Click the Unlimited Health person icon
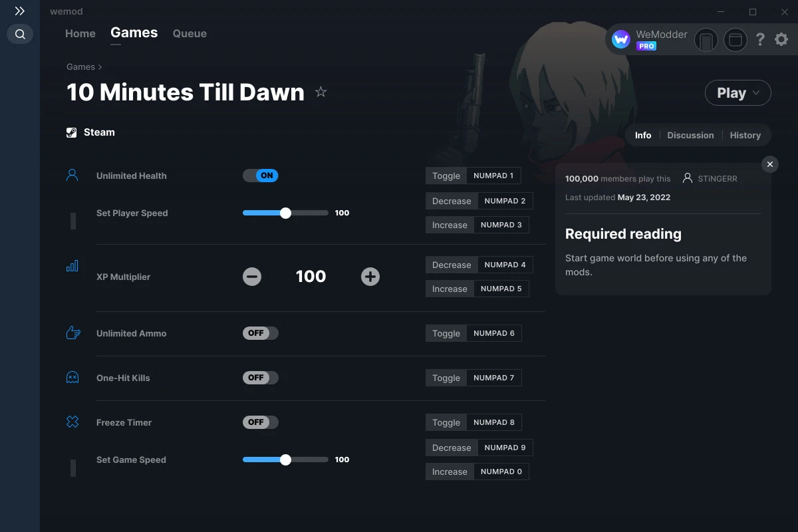798x532 pixels. click(x=72, y=174)
